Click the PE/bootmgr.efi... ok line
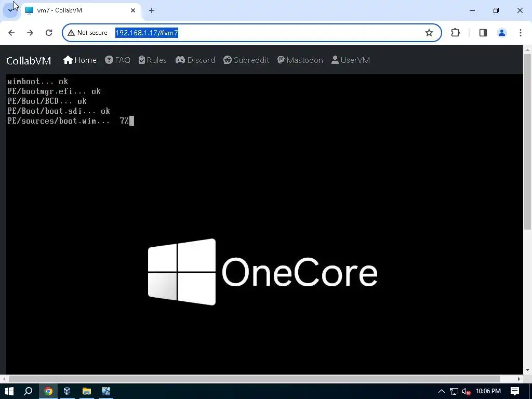The width and height of the screenshot is (532, 399). pyautogui.click(x=54, y=91)
